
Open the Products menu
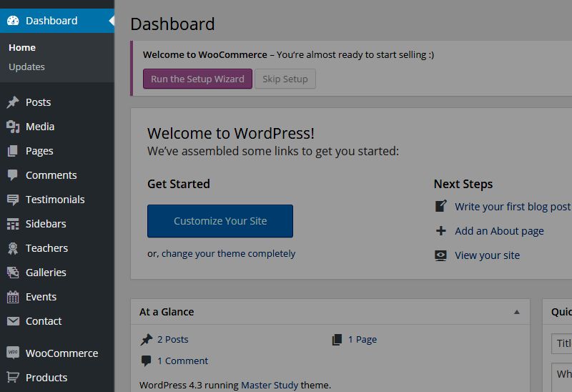tap(57, 378)
